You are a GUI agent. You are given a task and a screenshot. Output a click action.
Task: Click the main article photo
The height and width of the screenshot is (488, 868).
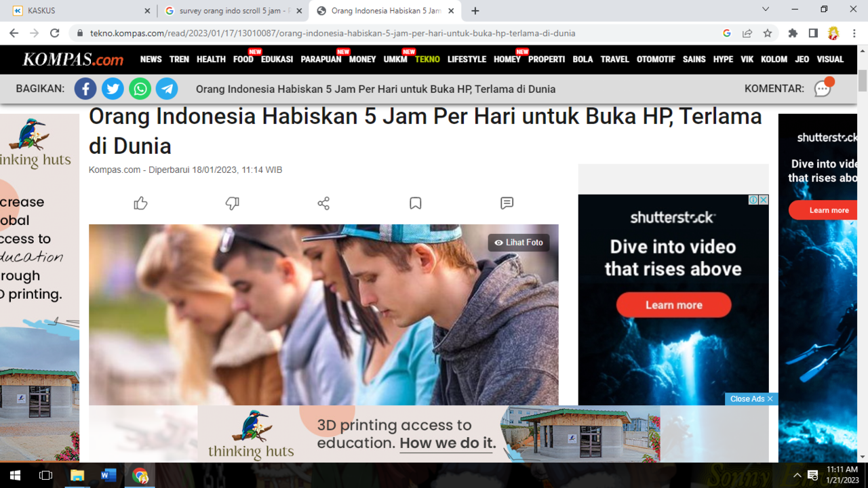pyautogui.click(x=323, y=315)
